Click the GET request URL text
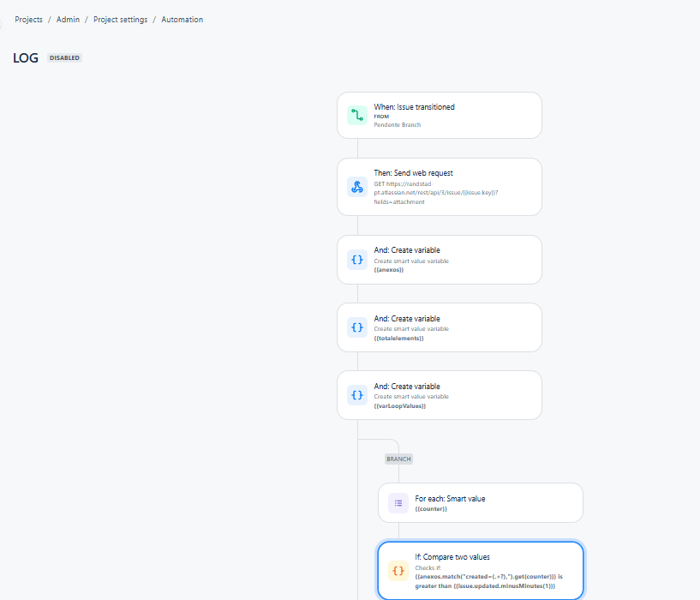This screenshot has width=700, height=600. (436, 193)
